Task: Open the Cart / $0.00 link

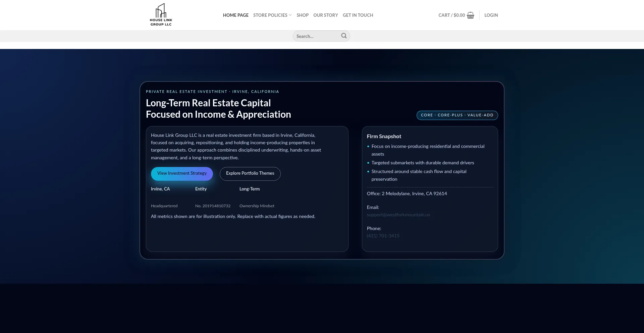Action: pos(451,15)
